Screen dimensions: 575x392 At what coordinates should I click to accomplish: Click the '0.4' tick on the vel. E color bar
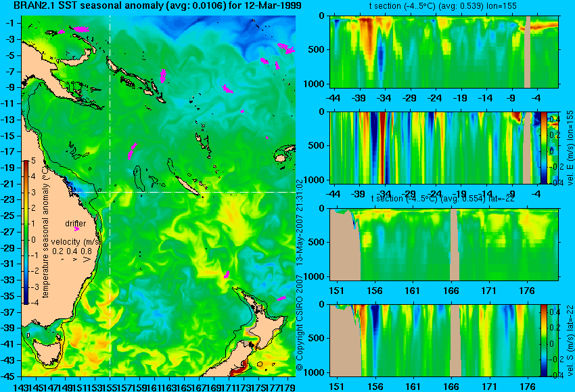(x=554, y=120)
